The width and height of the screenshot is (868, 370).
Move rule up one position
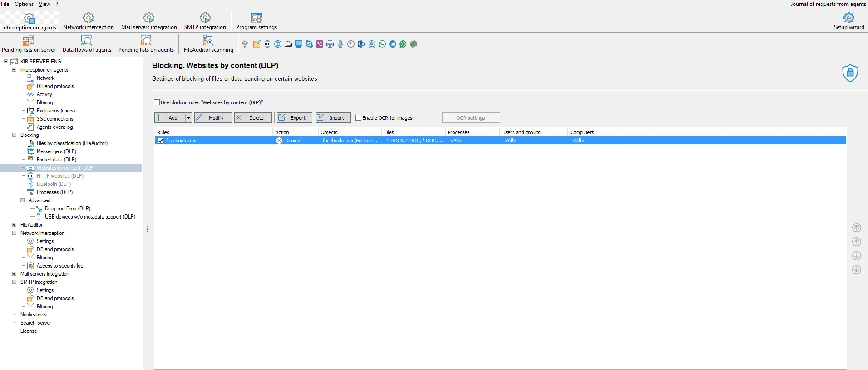pos(857,242)
